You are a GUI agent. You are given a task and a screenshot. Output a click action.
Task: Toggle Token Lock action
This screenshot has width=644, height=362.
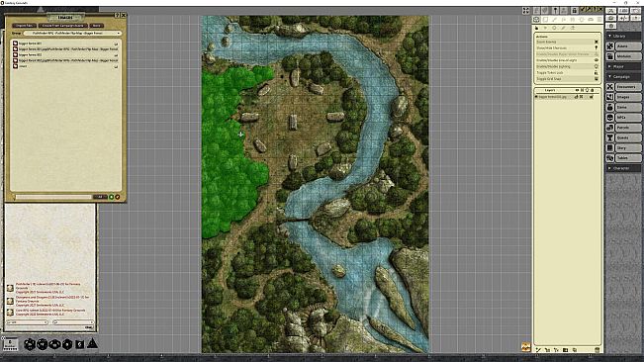tap(567, 72)
